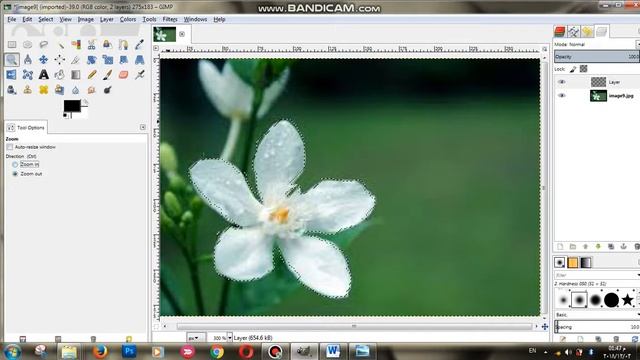The width and height of the screenshot is (640, 360).
Task: Toggle lock alpha channel icon
Action: pos(584,69)
